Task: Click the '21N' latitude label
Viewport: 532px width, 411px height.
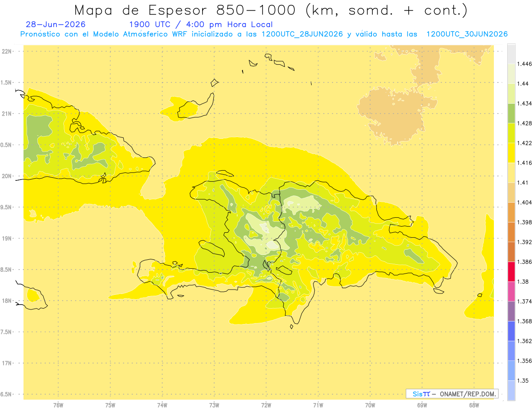Action: point(6,114)
